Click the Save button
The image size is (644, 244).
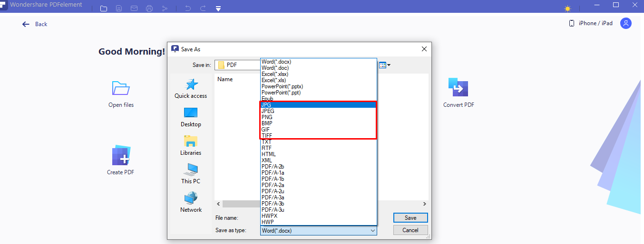point(410,218)
